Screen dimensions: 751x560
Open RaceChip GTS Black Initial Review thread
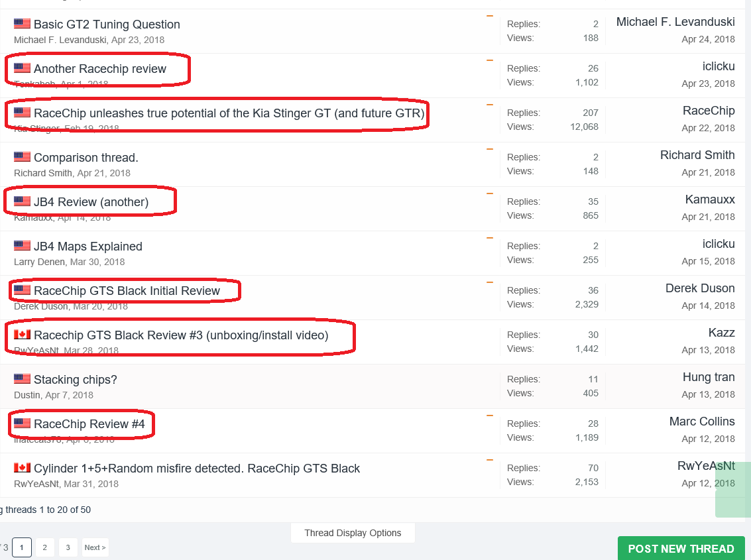click(x=127, y=291)
